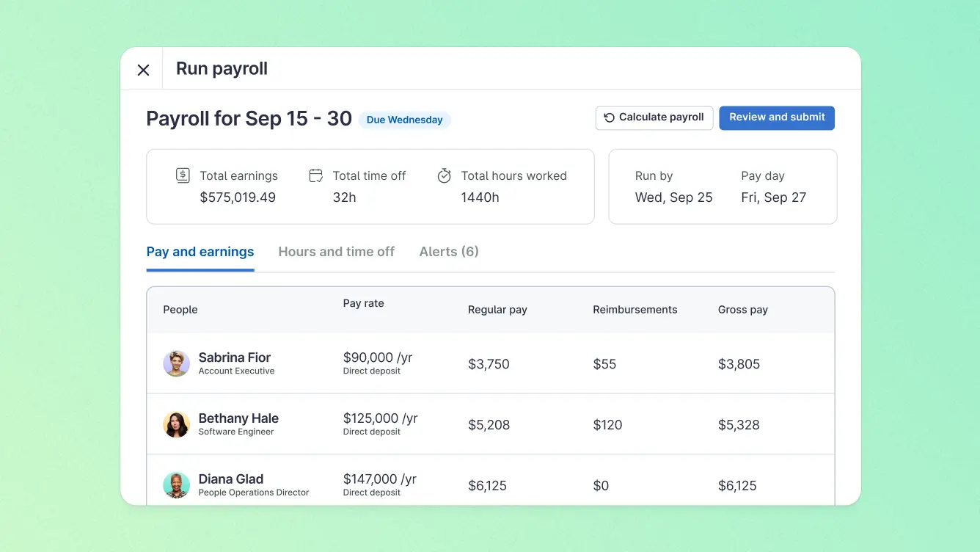Open the Alerts (6) tab
The height and width of the screenshot is (552, 980).
[x=449, y=252]
